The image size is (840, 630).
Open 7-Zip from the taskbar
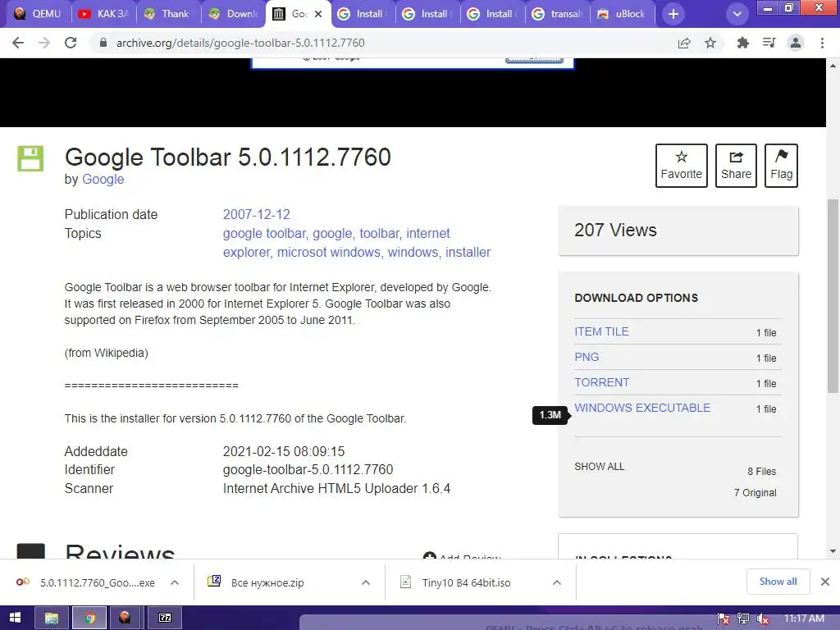click(164, 619)
